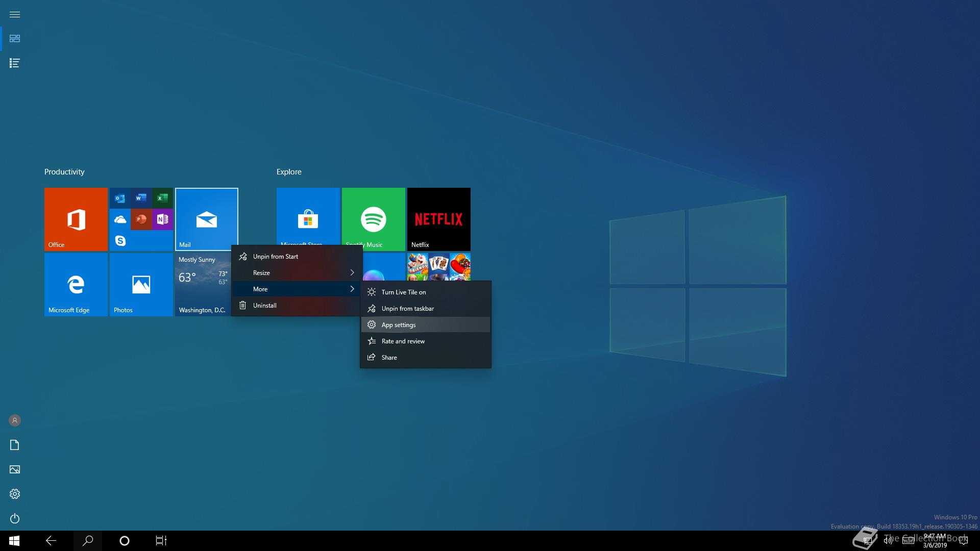Show Pinned tiles view in sidebar
The image size is (980, 551).
15,39
